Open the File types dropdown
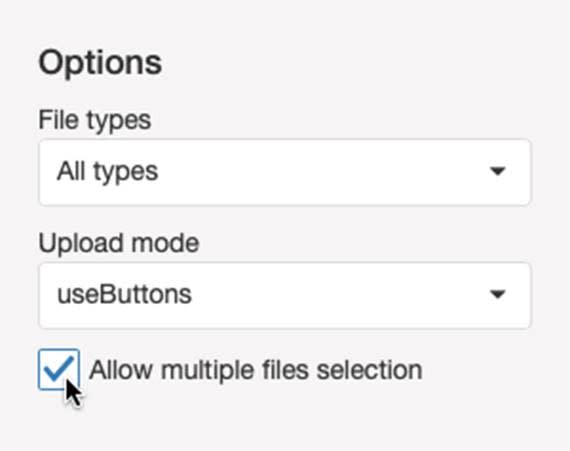 (285, 172)
